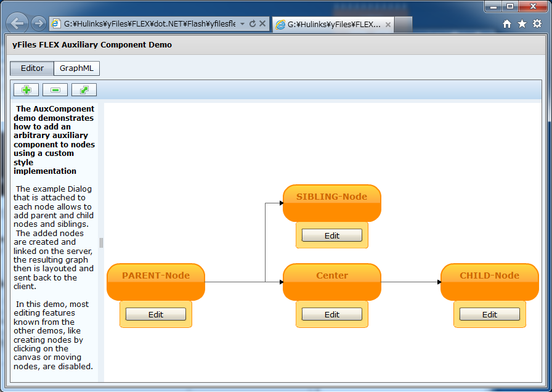The image size is (552, 392).
Task: Open a new blank browser tab
Action: pyautogui.click(x=403, y=25)
